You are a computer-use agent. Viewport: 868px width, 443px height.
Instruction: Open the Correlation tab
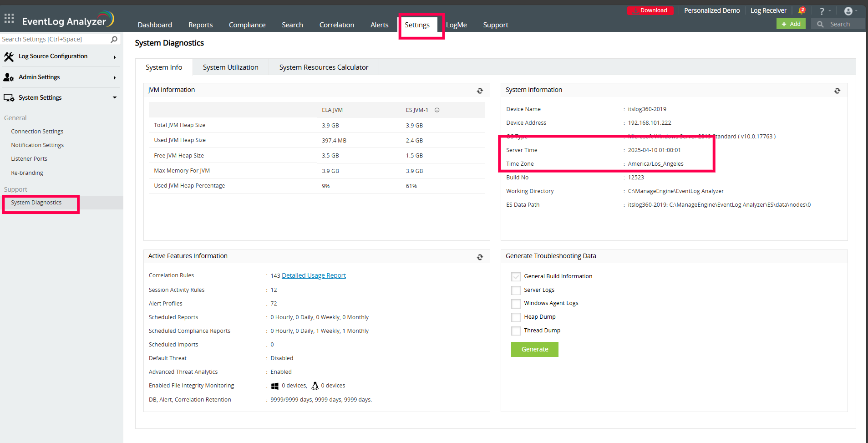coord(337,25)
